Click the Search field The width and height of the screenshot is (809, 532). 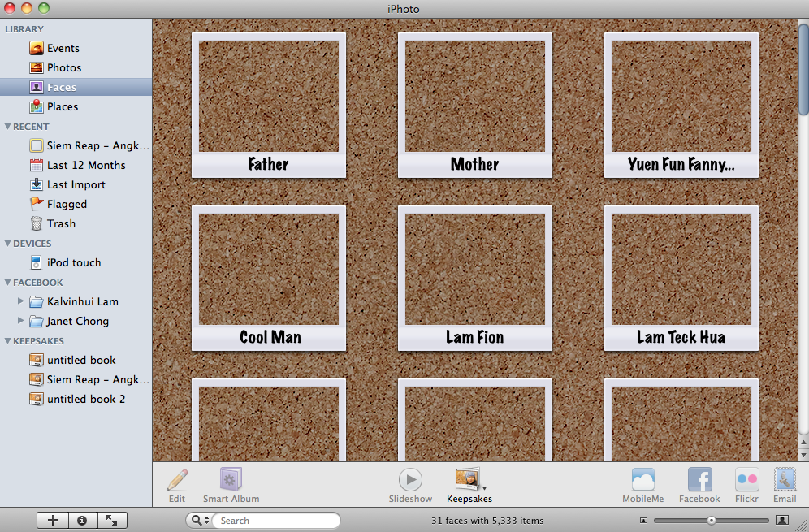[277, 520]
